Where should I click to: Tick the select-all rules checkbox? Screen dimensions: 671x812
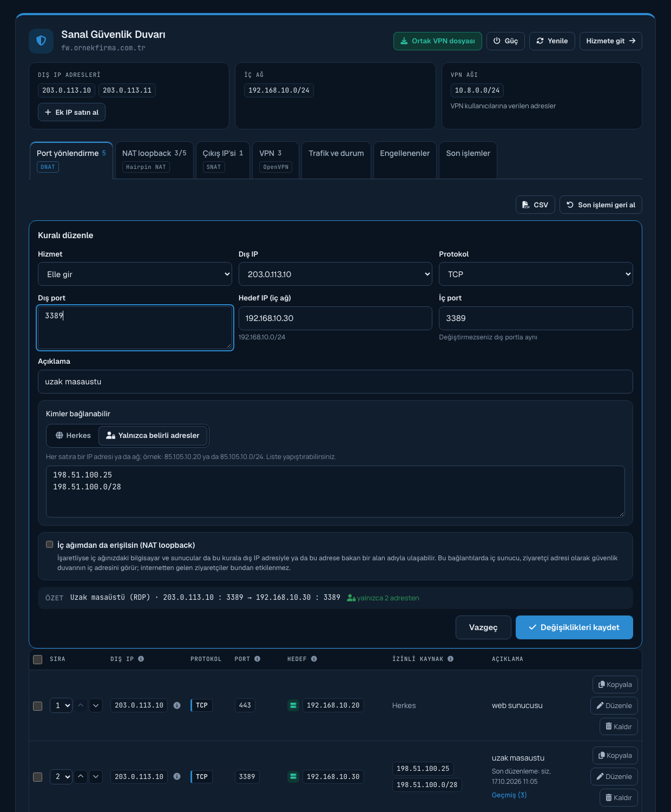point(37,659)
